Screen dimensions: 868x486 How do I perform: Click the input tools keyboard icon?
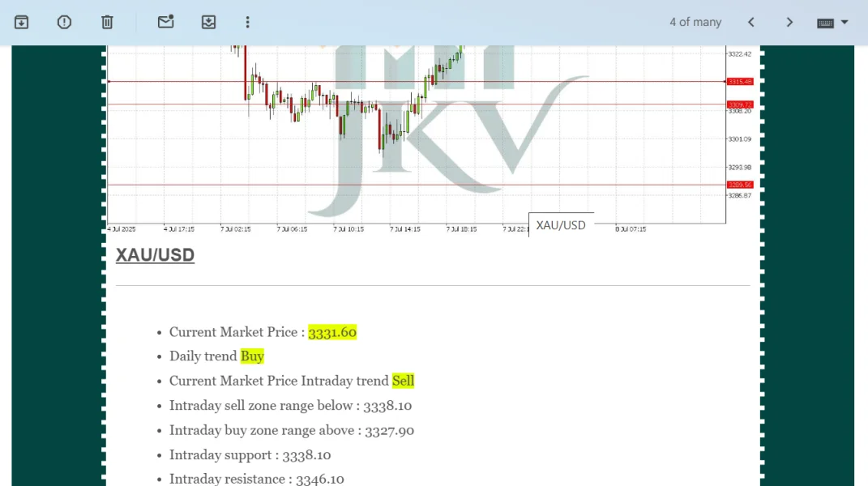point(825,23)
